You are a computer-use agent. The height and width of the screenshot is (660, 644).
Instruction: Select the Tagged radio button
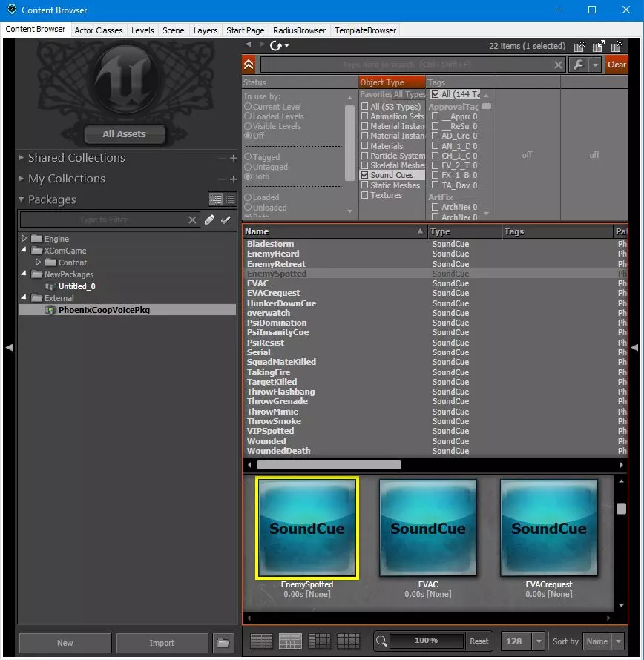248,156
